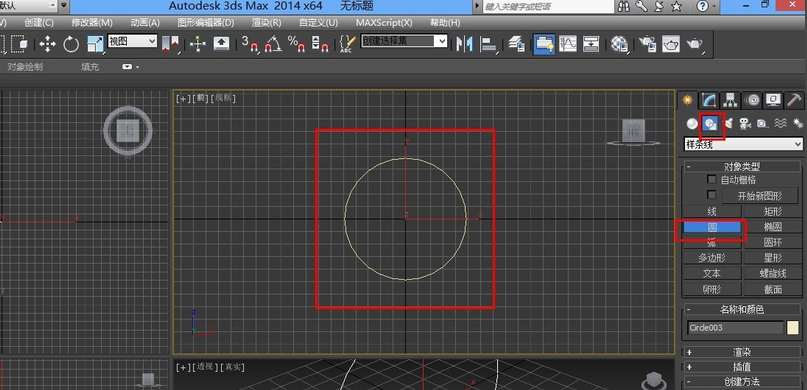Open the MAXScript(X) menu
Viewport: 807px width, 390px height.
tap(384, 23)
